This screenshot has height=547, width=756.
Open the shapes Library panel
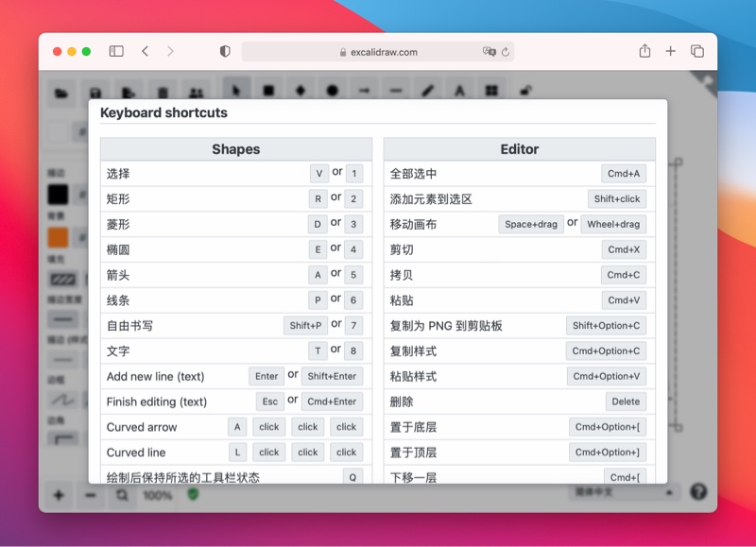pyautogui.click(x=490, y=88)
